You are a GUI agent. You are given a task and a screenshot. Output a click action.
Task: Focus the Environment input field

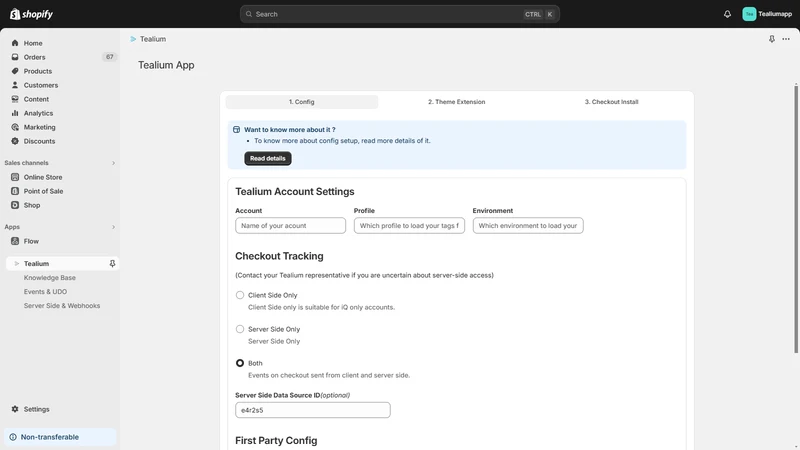tap(528, 226)
